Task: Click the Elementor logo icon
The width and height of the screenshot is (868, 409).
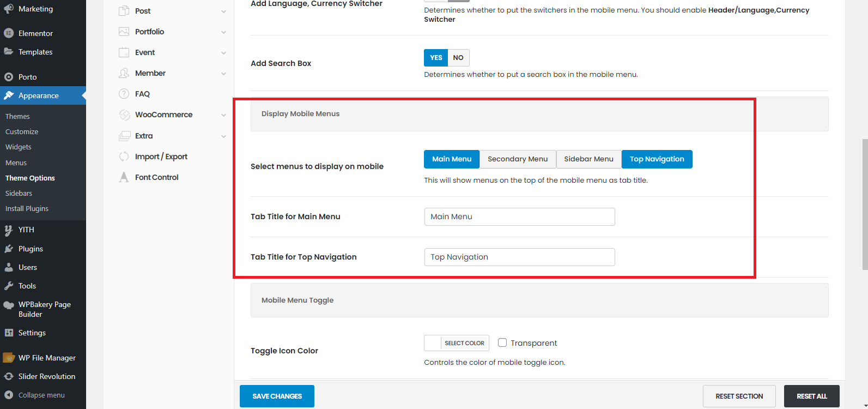Action: tap(9, 33)
